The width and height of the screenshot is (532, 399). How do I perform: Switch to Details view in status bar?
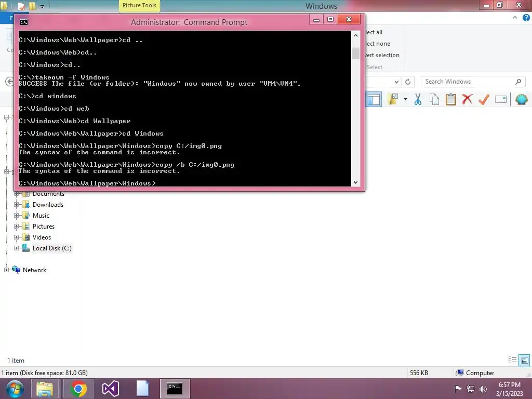click(x=512, y=360)
